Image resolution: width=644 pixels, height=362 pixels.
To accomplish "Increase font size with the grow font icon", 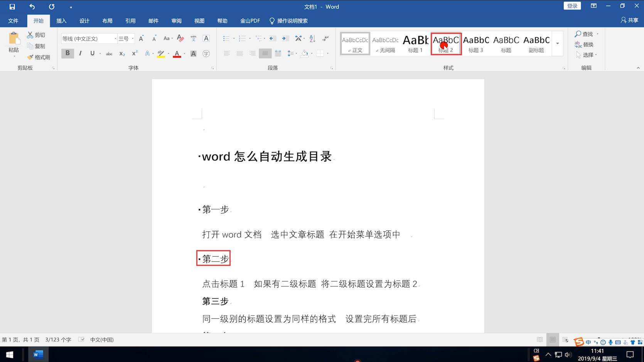I will (x=142, y=38).
